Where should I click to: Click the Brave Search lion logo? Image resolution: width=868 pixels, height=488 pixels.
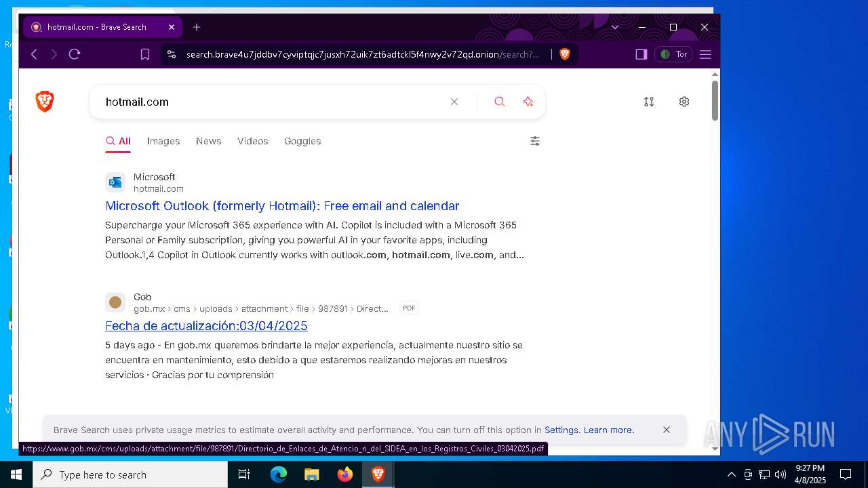45,102
